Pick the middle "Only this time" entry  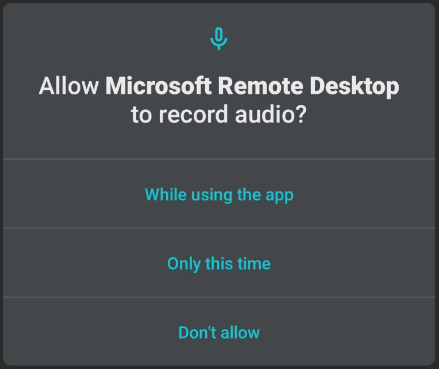219,263
